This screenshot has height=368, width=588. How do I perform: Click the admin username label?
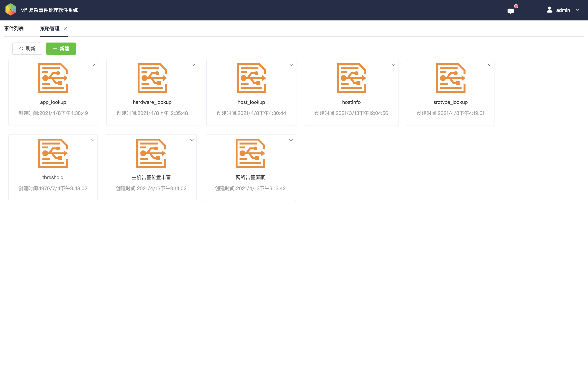click(563, 10)
